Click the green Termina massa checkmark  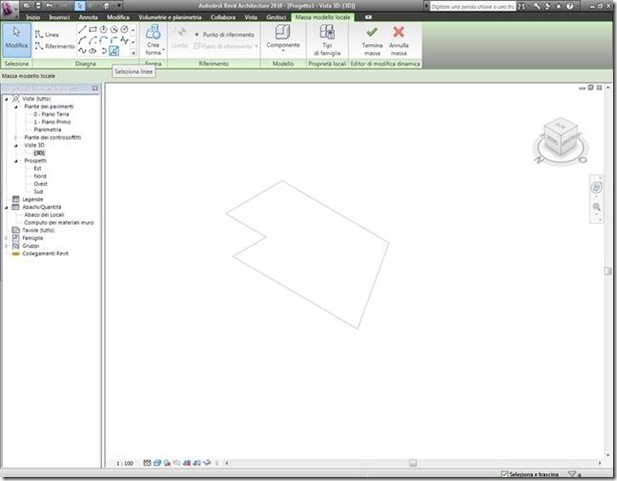click(372, 32)
